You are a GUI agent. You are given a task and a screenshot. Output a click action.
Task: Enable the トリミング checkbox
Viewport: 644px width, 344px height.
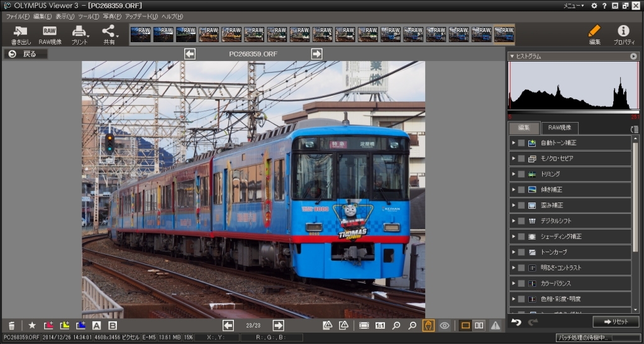(521, 174)
